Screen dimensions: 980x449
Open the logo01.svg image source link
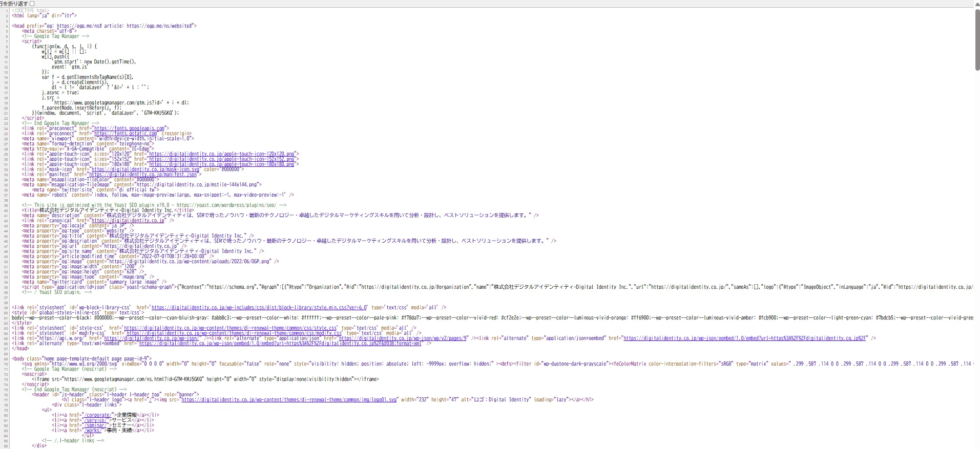coord(289,400)
